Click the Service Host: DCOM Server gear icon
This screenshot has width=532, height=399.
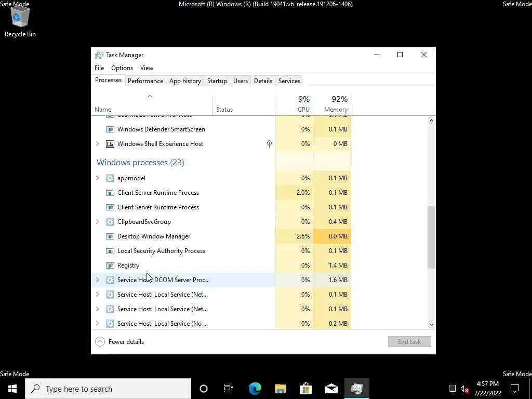[110, 280]
